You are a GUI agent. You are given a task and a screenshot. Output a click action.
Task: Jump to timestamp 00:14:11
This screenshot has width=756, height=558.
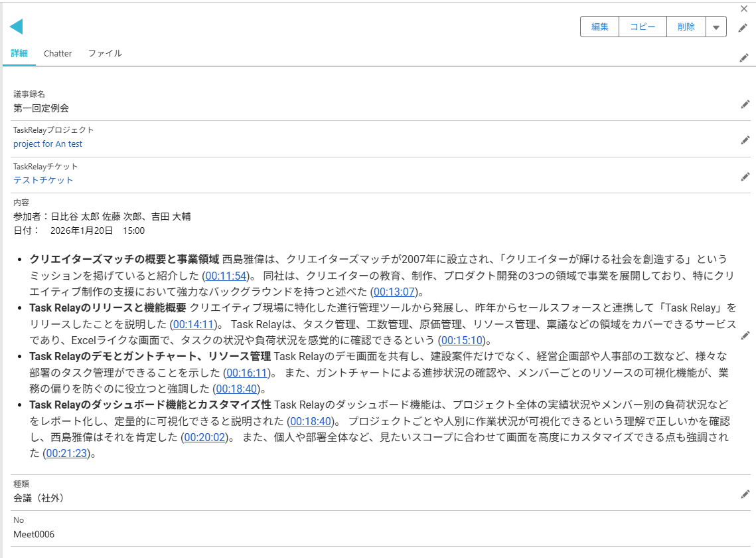(x=193, y=324)
